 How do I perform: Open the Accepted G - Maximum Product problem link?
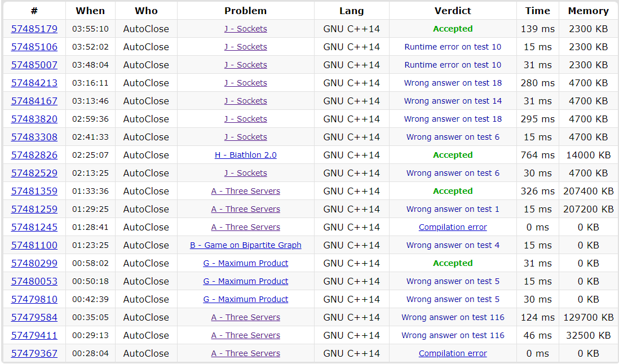(245, 263)
